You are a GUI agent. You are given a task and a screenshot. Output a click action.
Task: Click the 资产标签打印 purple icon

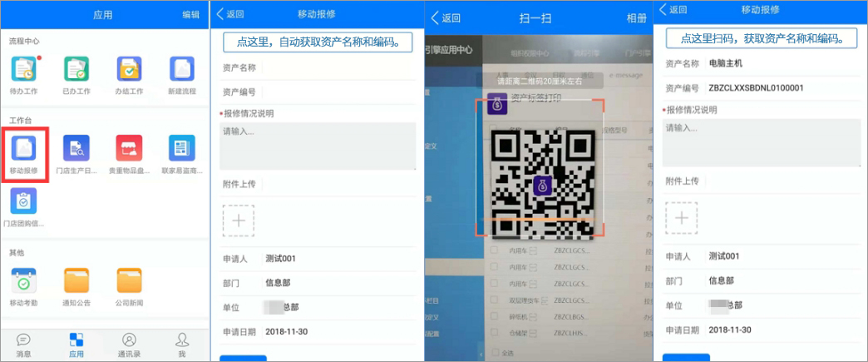498,103
